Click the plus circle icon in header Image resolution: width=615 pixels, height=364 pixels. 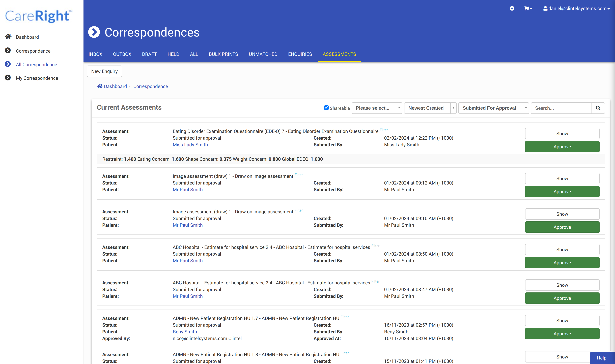[x=512, y=8]
